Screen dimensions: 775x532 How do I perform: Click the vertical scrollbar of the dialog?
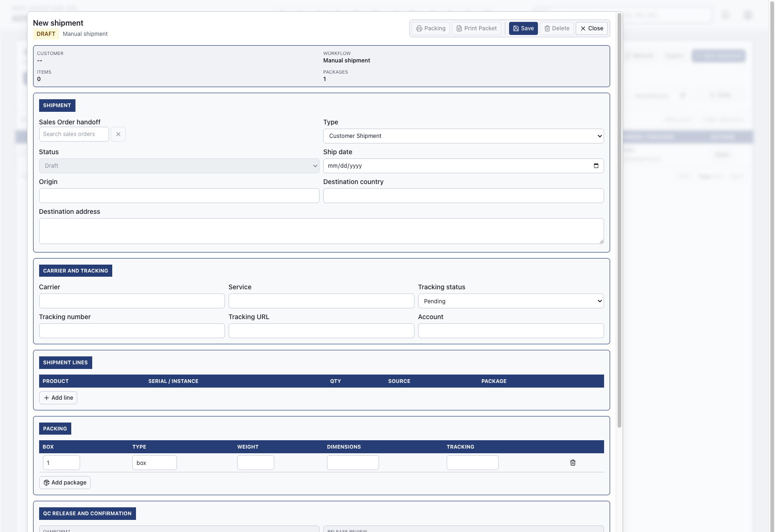click(619, 220)
